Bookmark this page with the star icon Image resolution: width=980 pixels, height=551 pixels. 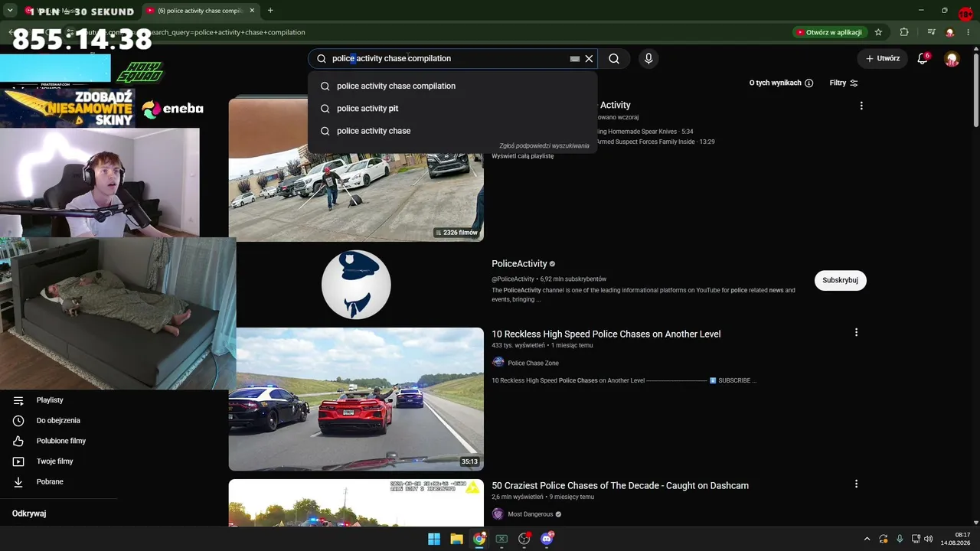(878, 32)
